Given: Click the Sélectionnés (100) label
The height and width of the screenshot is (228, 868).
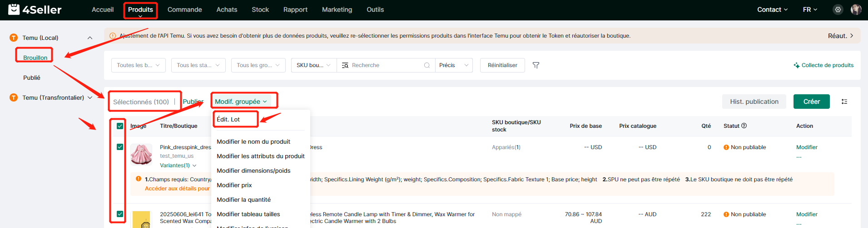Looking at the screenshot, I should [x=141, y=102].
